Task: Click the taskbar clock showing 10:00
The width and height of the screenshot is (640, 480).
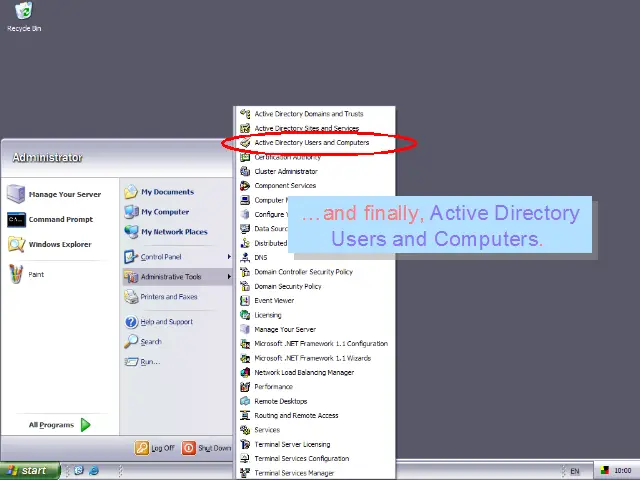Action: (x=622, y=471)
